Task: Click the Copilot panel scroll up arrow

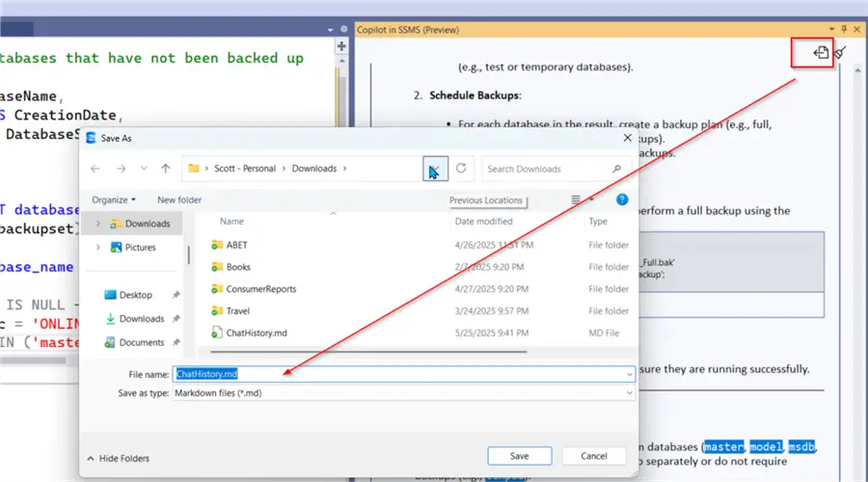Action: coord(857,70)
